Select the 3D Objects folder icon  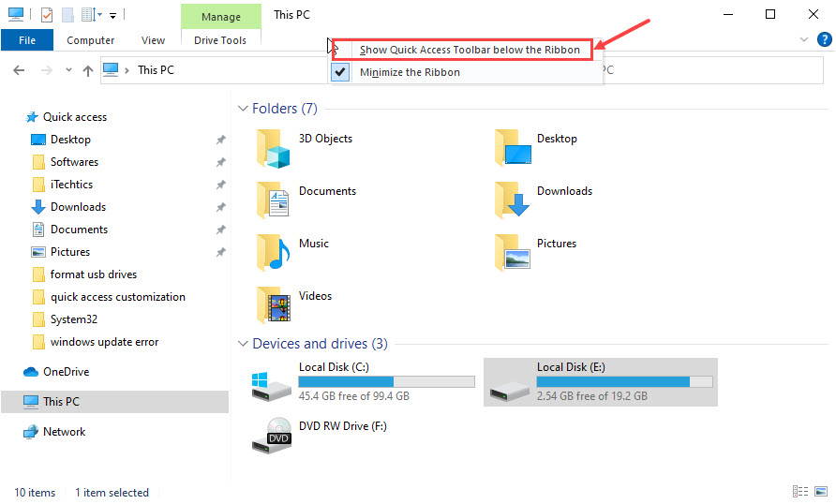pos(273,149)
